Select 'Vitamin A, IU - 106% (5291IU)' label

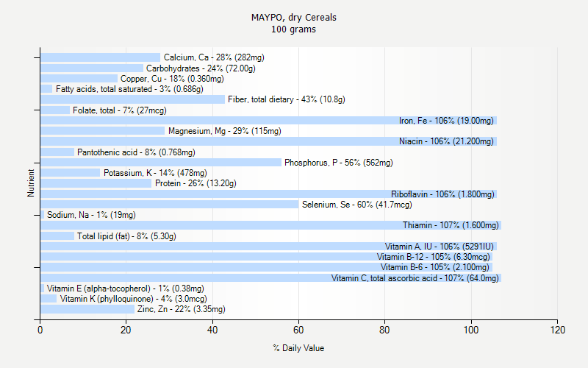click(440, 247)
